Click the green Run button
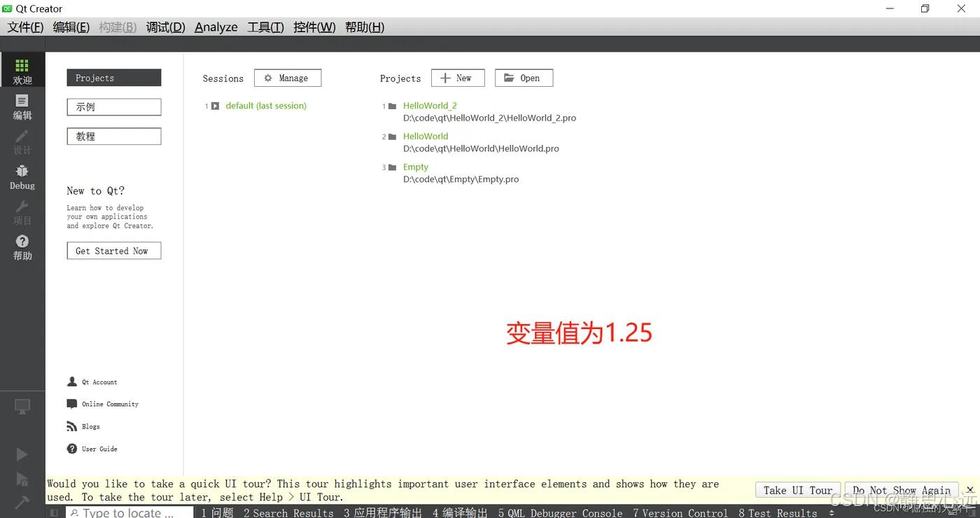 tap(22, 454)
